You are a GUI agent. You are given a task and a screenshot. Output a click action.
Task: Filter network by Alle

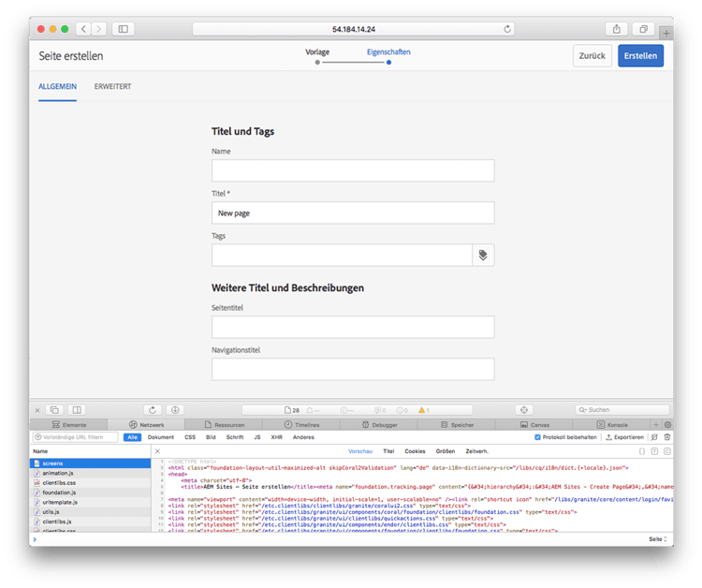(x=133, y=437)
